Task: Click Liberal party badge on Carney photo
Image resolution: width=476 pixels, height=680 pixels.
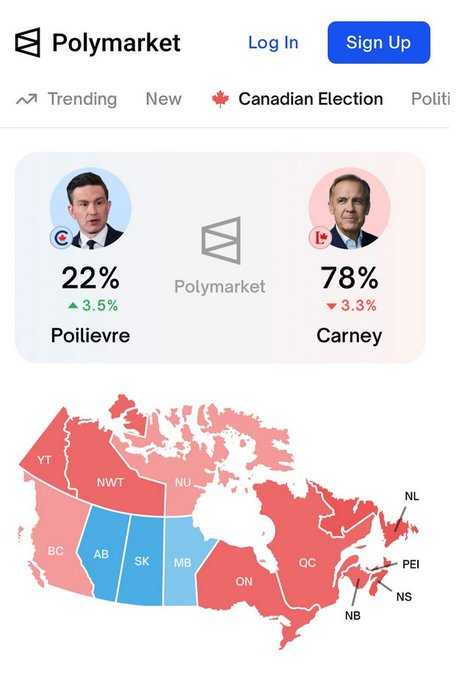Action: tap(320, 238)
